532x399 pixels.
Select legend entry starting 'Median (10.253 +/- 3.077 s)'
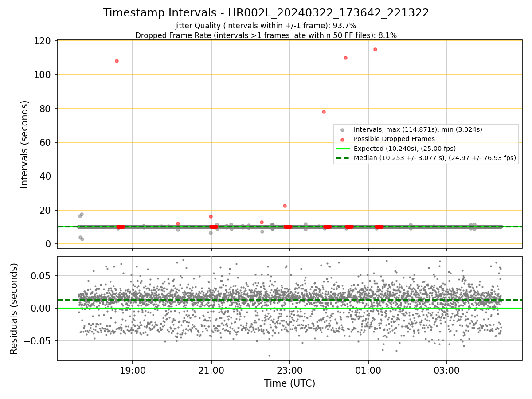coord(435,157)
